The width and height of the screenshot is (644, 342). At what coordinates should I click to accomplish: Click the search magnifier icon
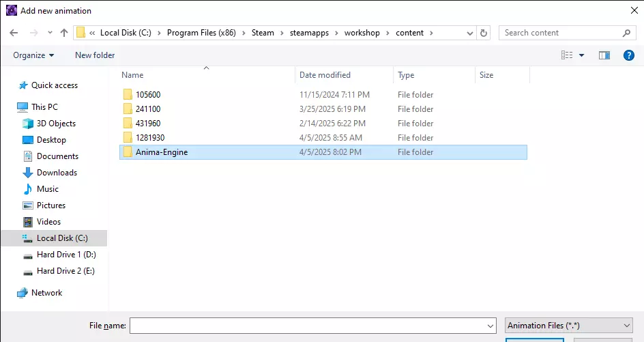(626, 33)
